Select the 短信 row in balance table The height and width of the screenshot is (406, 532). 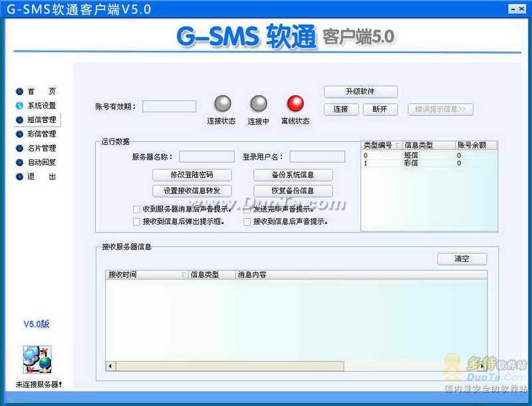(x=430, y=155)
